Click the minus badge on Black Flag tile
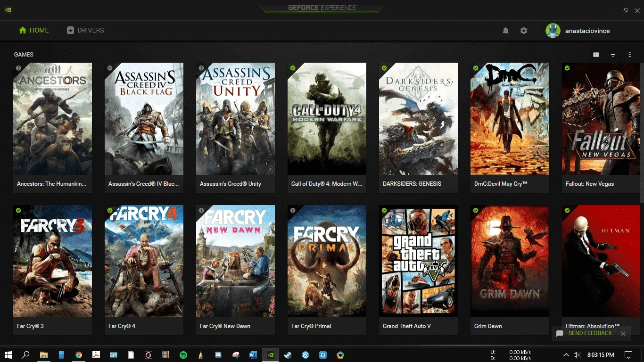 (110, 68)
